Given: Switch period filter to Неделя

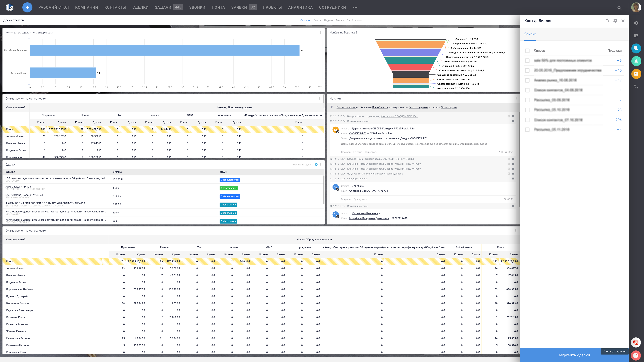Looking at the screenshot, I should coord(328,20).
